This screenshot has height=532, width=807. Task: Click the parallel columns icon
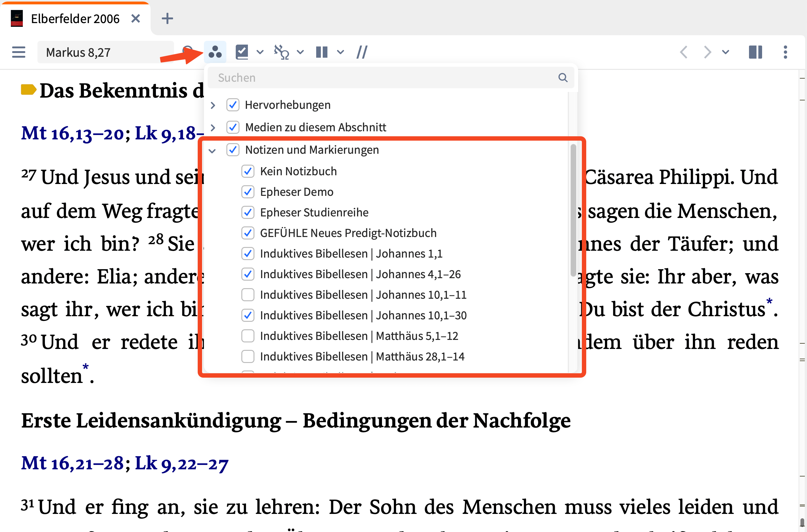321,52
